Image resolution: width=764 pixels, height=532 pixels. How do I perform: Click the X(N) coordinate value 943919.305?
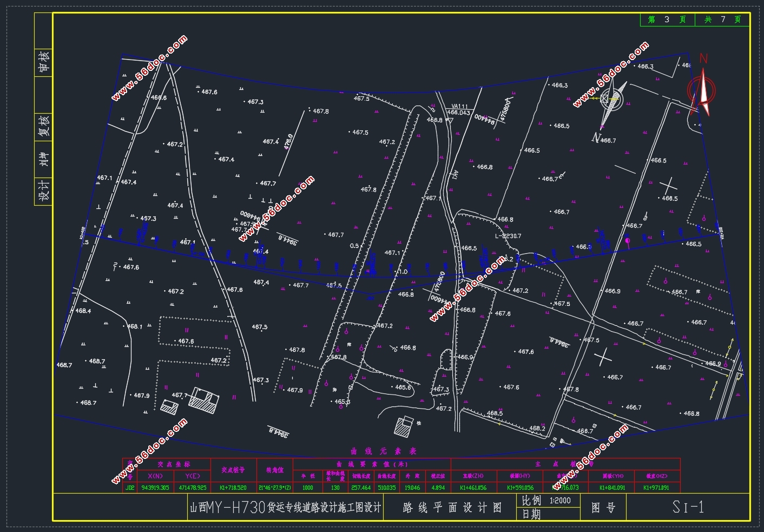[155, 488]
